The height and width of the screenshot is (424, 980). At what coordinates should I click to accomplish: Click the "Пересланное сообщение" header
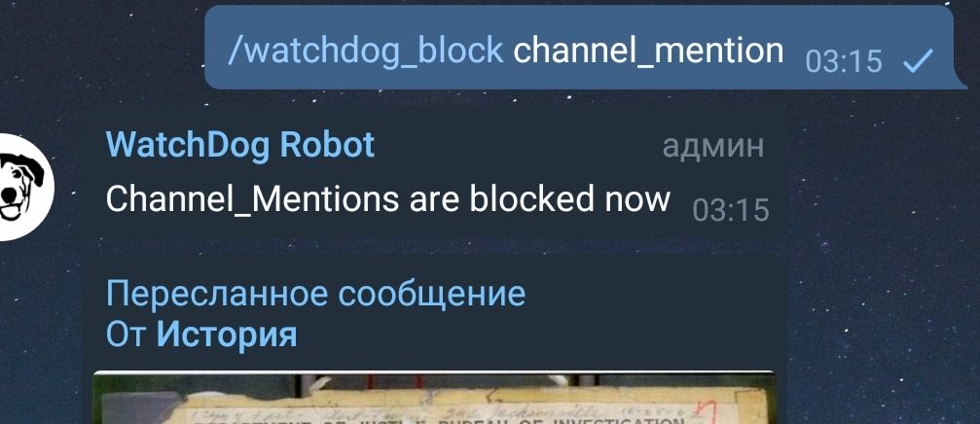point(315,293)
